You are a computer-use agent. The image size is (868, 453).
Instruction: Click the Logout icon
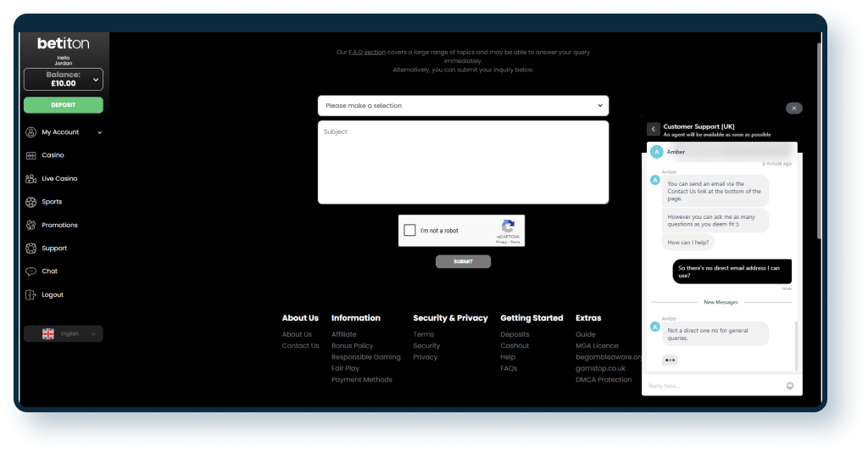click(31, 294)
